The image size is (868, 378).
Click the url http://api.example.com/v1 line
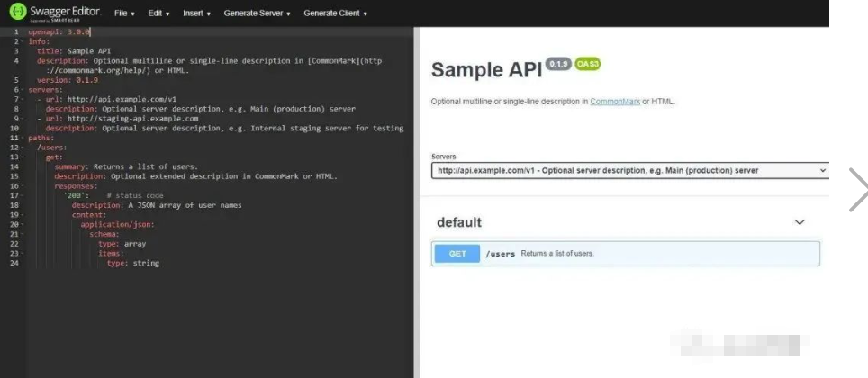[107, 99]
